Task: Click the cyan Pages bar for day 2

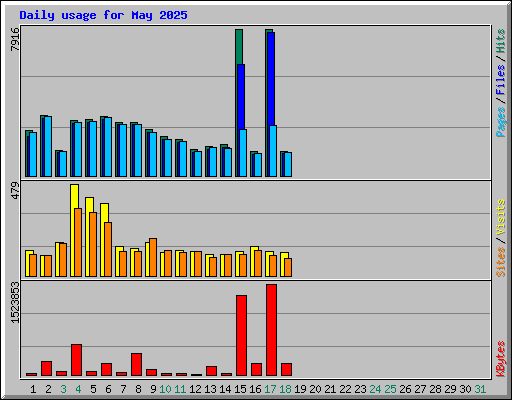Action: point(48,146)
